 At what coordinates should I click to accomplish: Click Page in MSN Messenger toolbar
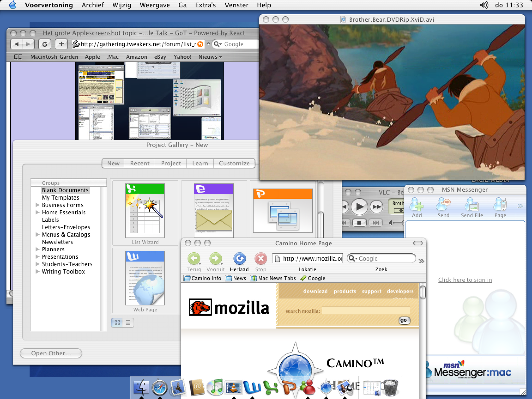coord(500,208)
